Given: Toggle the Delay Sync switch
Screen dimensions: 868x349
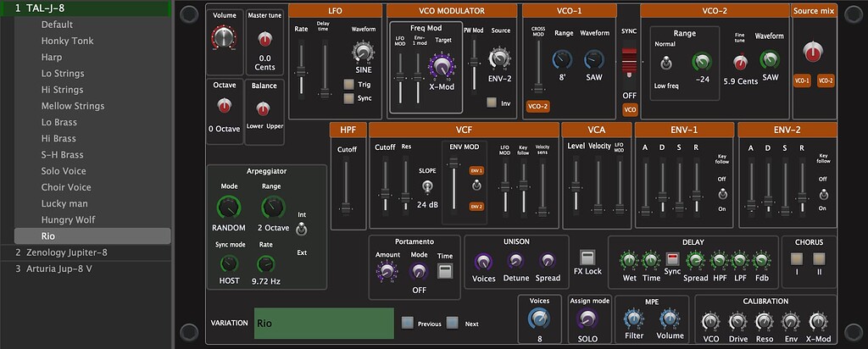Looking at the screenshot, I should [672, 259].
